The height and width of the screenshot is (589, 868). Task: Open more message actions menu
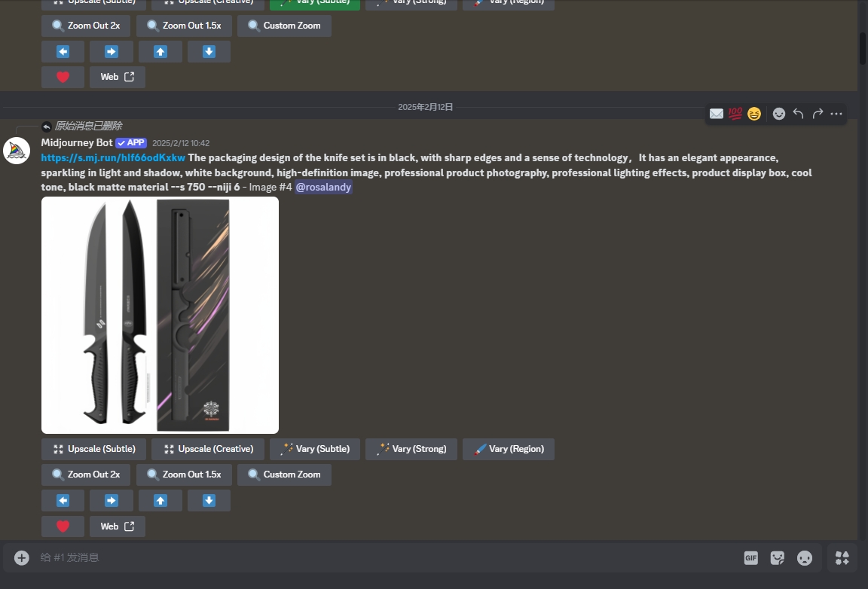coord(836,113)
